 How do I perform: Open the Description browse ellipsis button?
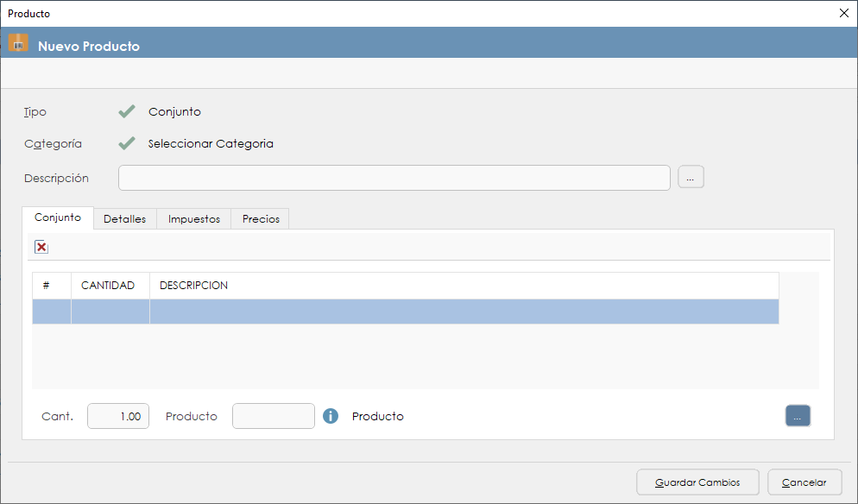[x=691, y=178]
